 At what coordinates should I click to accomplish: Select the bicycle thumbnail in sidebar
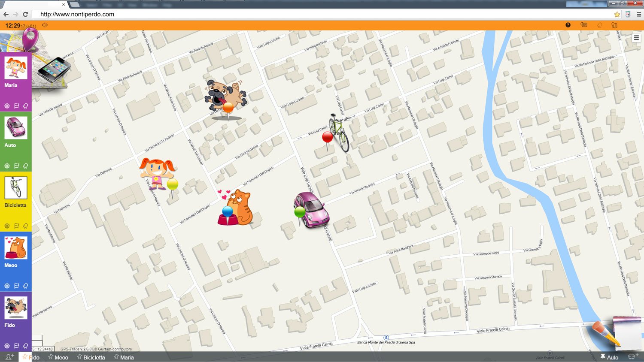point(16,188)
